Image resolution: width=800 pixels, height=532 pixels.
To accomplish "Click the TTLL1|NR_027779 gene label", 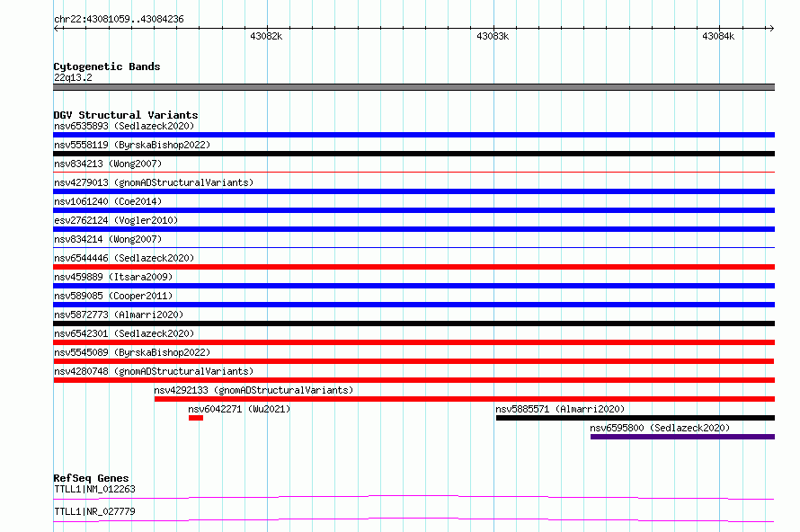I will [94, 511].
